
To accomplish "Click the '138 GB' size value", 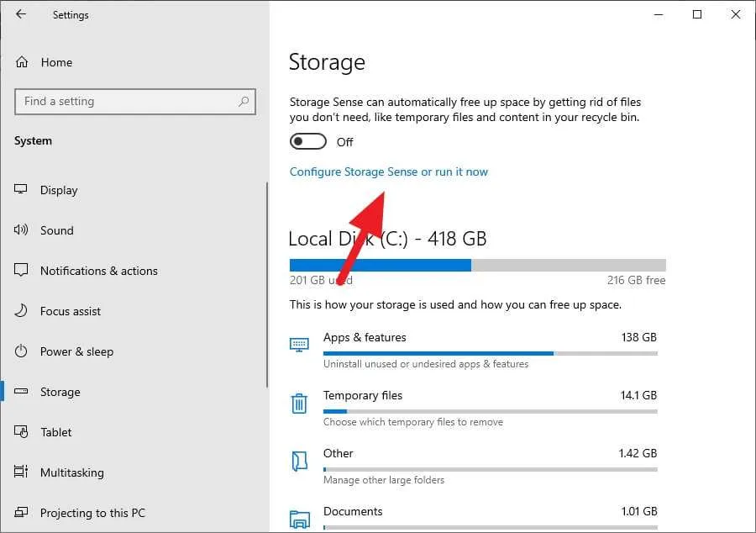I will coord(639,337).
